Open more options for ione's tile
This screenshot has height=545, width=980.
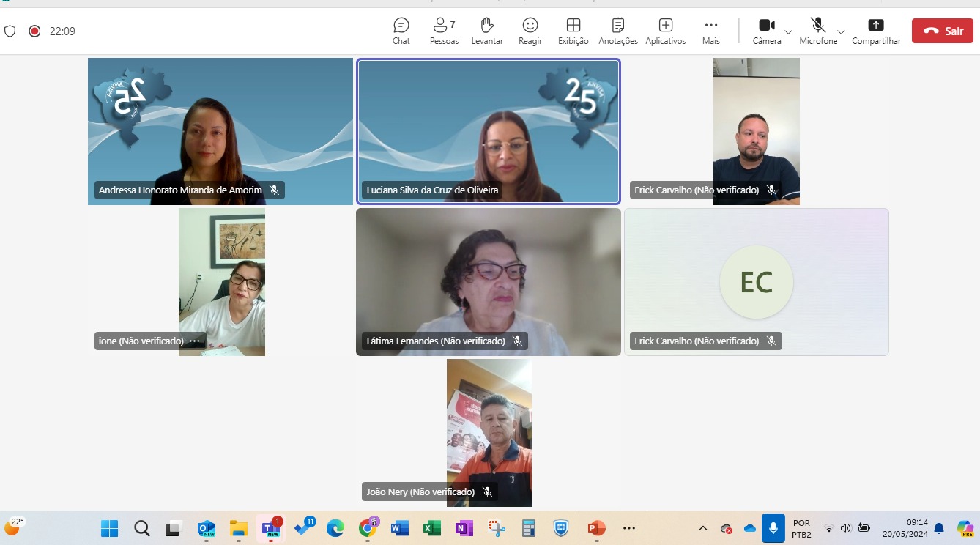click(195, 341)
